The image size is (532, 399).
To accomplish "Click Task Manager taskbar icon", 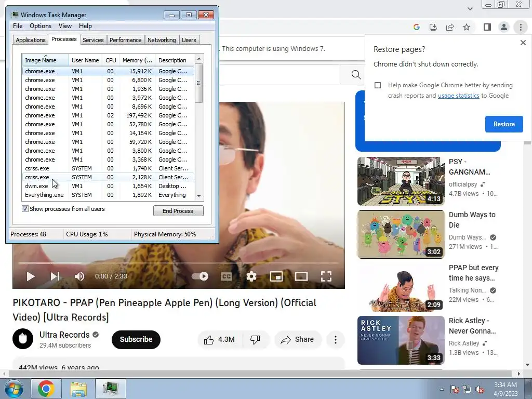I will pos(111,389).
